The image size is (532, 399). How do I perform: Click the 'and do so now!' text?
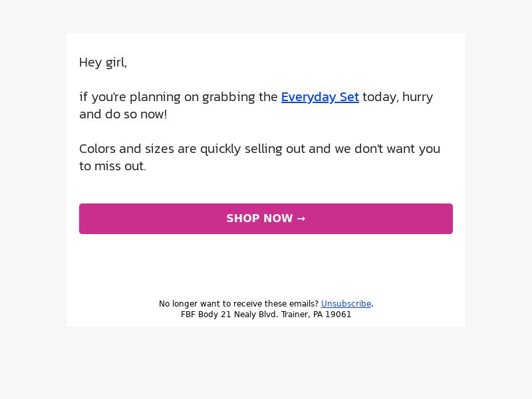(x=123, y=114)
